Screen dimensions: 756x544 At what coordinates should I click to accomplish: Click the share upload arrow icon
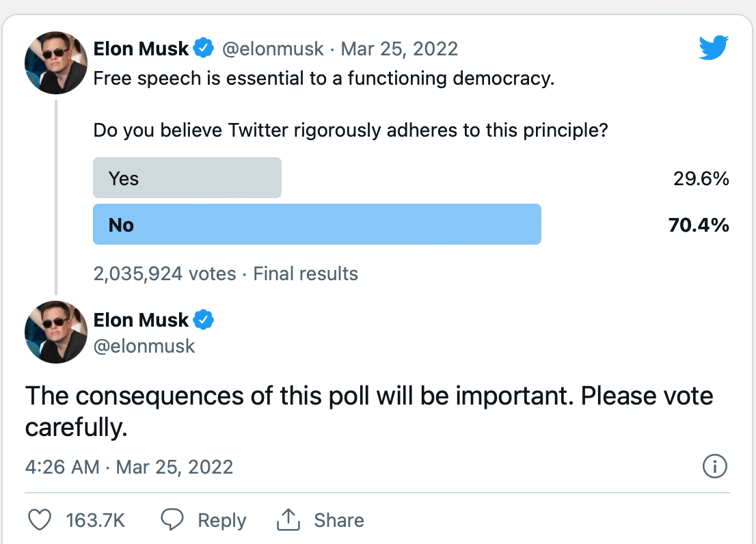click(x=288, y=519)
